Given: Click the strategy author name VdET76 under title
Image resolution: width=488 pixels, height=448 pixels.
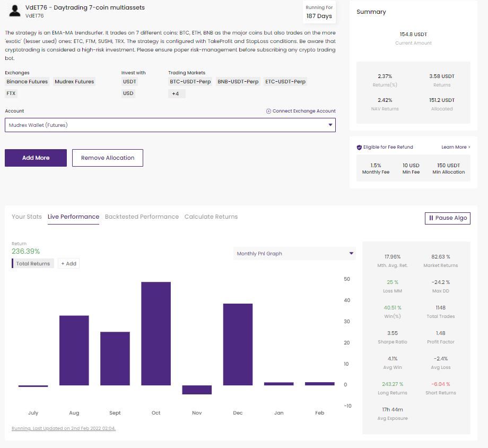Looking at the screenshot, I should click(34, 16).
